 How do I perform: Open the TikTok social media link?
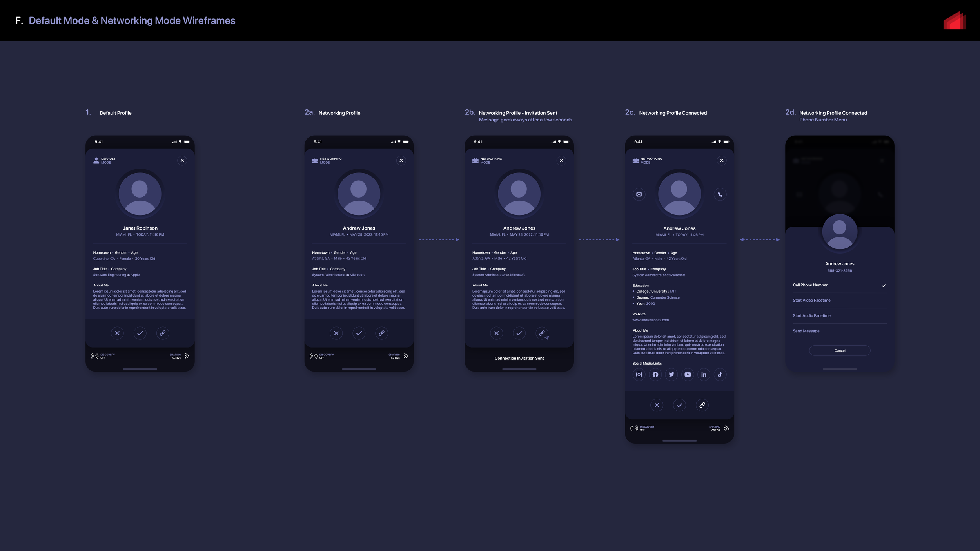pyautogui.click(x=720, y=375)
